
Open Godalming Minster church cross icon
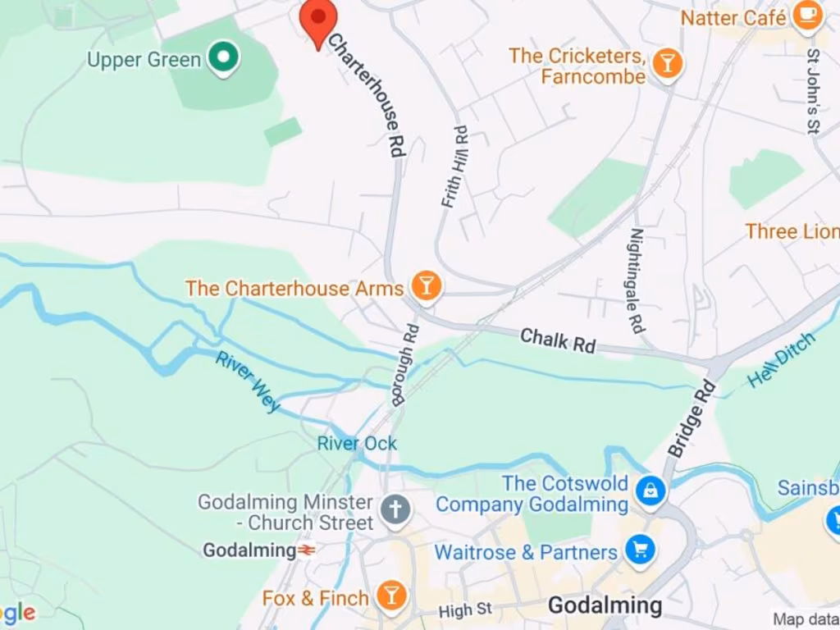tap(395, 511)
